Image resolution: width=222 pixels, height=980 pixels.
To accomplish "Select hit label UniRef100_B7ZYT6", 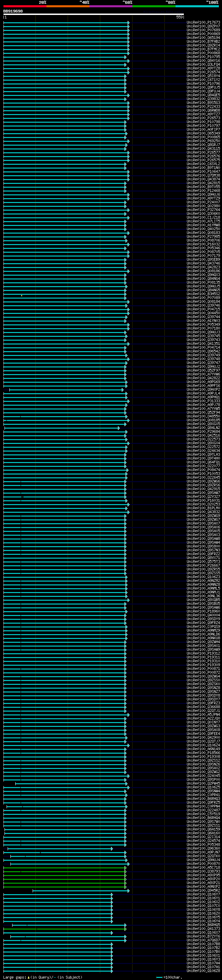I will pyautogui.click(x=203, y=937).
